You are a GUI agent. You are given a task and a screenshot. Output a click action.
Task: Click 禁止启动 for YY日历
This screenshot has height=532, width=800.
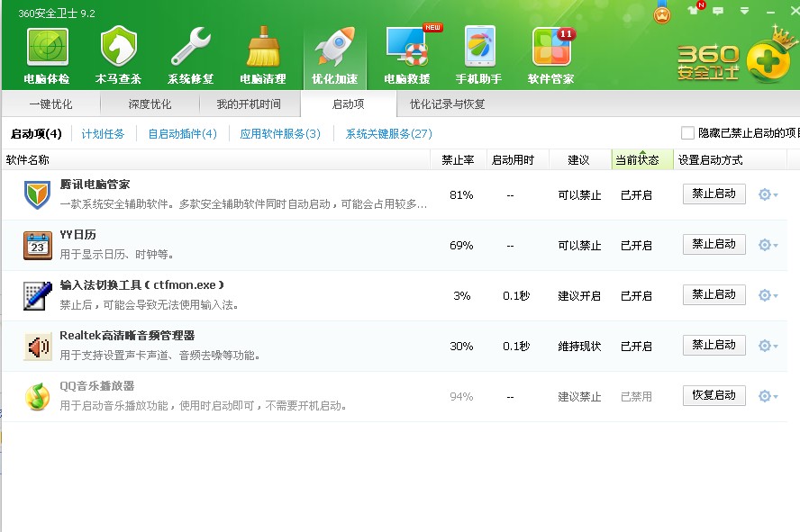tap(714, 244)
